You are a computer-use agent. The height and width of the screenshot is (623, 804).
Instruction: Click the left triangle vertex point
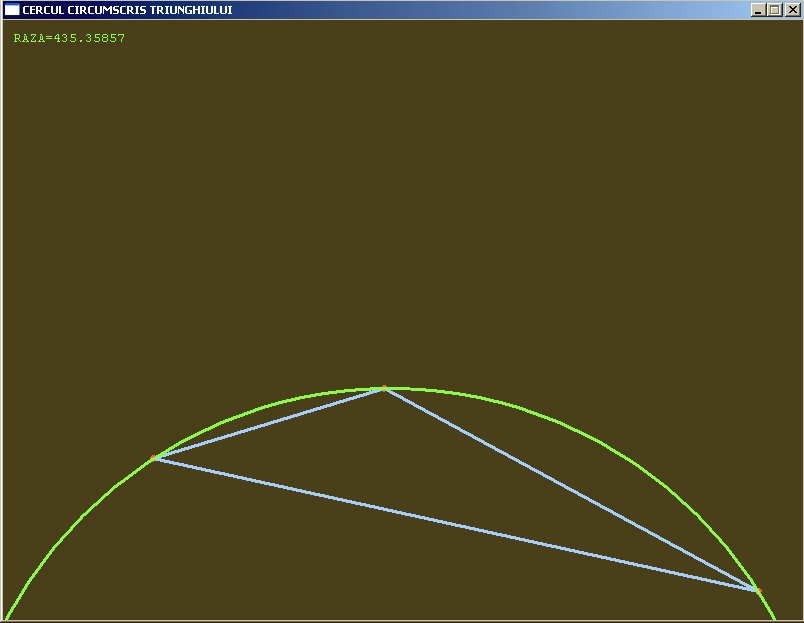tap(152, 457)
